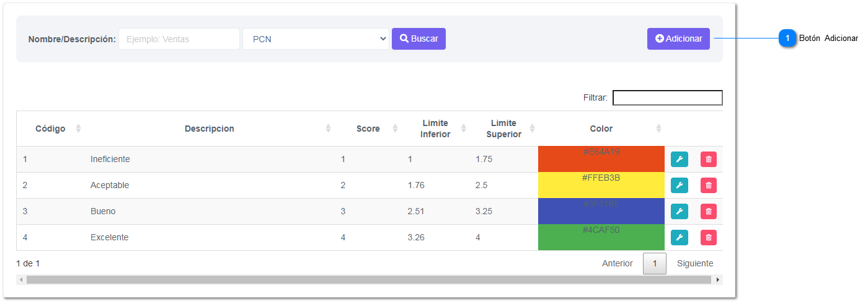This screenshot has width=868, height=303.
Task: Click the 2.51 limite inferior value
Action: click(x=416, y=212)
